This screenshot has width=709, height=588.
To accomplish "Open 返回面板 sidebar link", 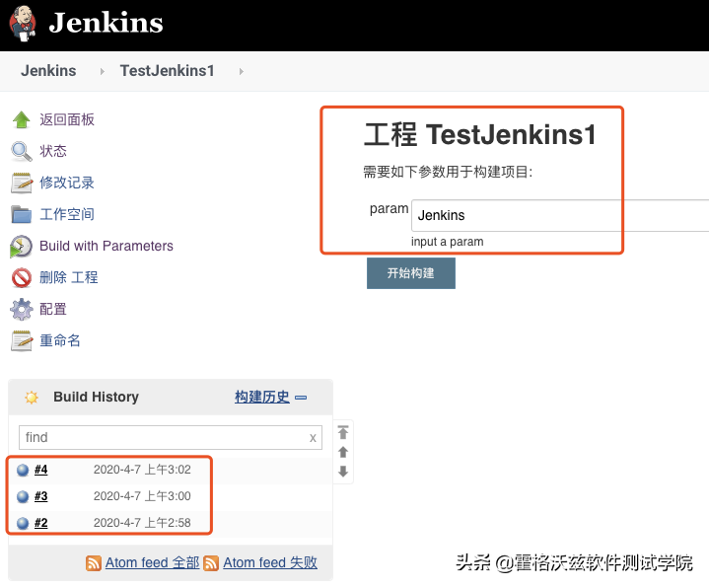I will click(67, 119).
